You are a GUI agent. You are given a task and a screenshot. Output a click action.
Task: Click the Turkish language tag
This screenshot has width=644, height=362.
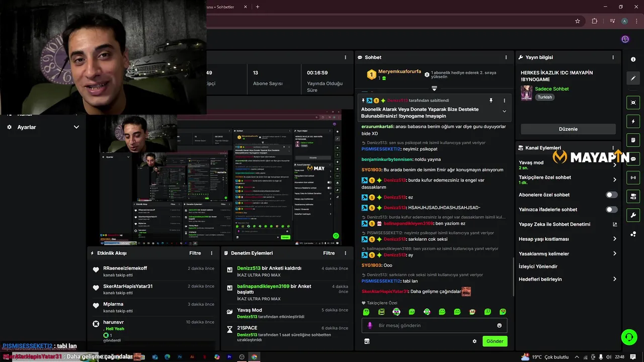(x=544, y=97)
